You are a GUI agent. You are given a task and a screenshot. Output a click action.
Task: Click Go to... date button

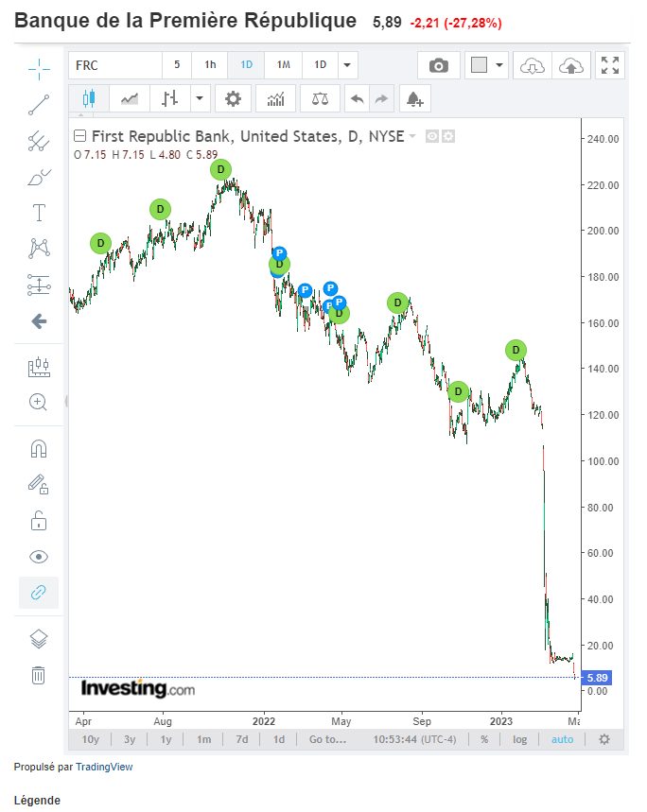(x=327, y=739)
